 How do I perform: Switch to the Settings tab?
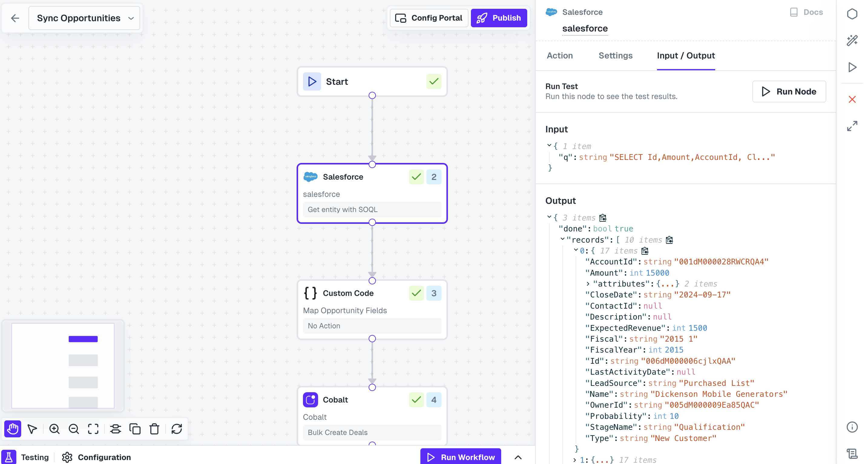[615, 56]
